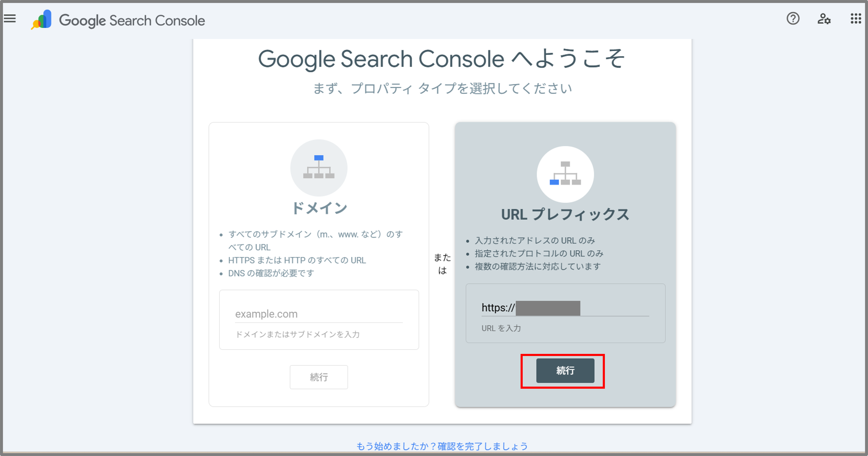Click the example.com domain input field
Image resolution: width=868 pixels, height=456 pixels.
(319, 314)
